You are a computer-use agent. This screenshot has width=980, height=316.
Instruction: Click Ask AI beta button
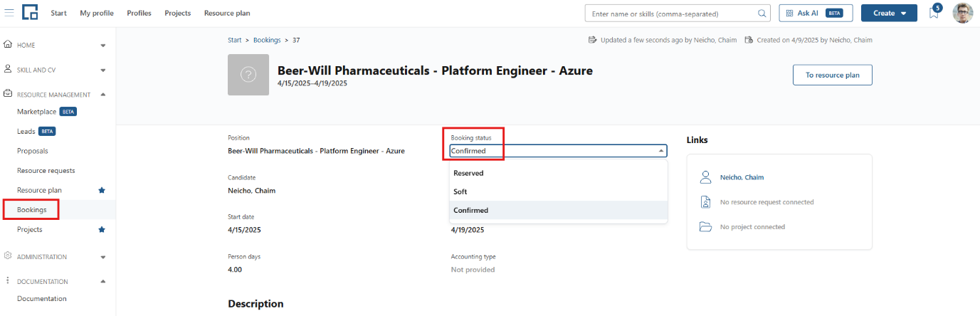(x=816, y=13)
